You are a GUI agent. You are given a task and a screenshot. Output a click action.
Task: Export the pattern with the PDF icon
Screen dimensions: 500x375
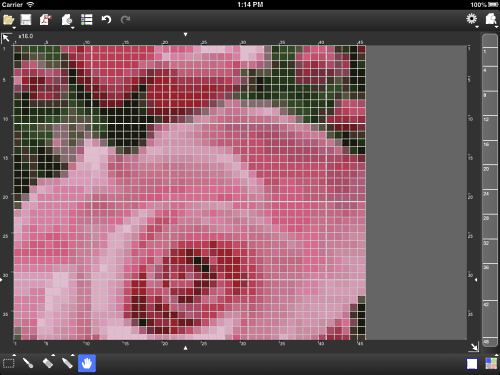46,20
